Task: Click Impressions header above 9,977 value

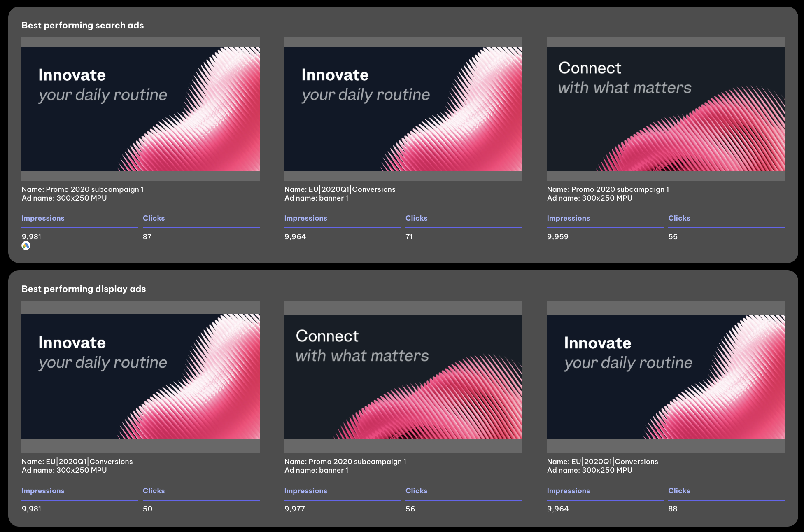Action: [x=305, y=491]
